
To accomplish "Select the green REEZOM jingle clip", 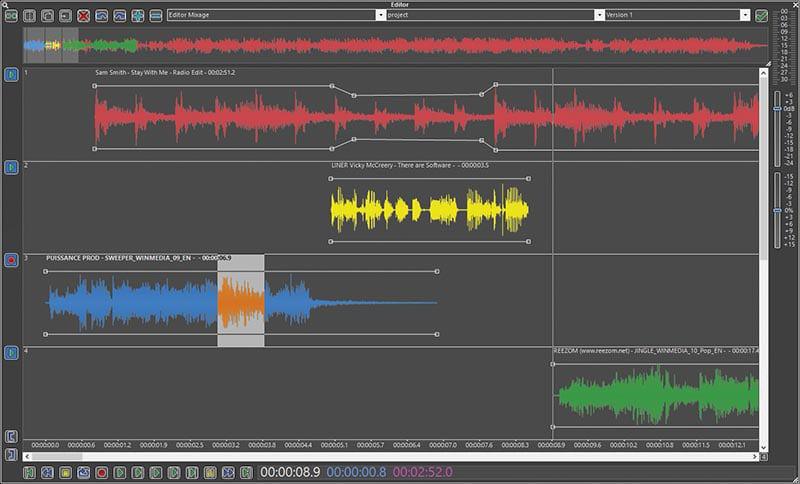I will [x=655, y=396].
